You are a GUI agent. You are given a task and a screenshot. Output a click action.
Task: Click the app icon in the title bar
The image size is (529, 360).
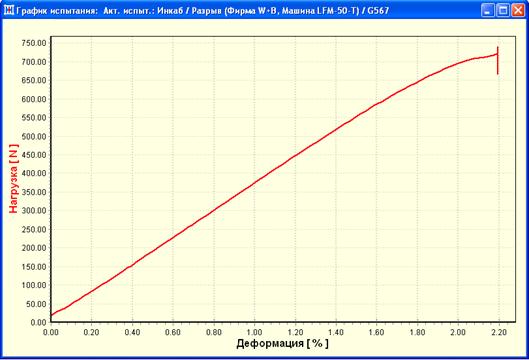tap(8, 10)
